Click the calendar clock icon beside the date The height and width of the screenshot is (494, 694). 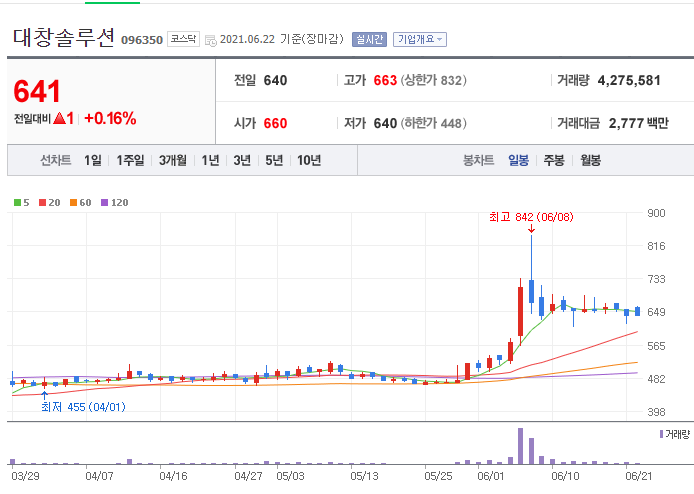(x=211, y=40)
